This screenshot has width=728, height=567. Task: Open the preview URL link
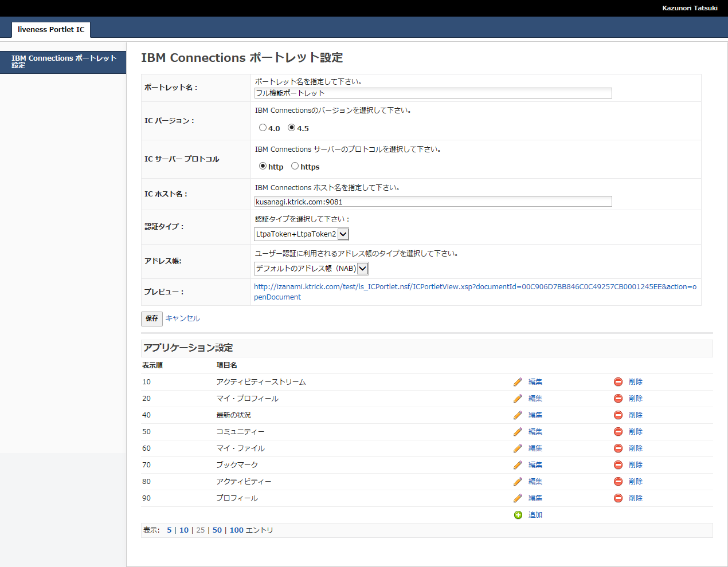(475, 292)
